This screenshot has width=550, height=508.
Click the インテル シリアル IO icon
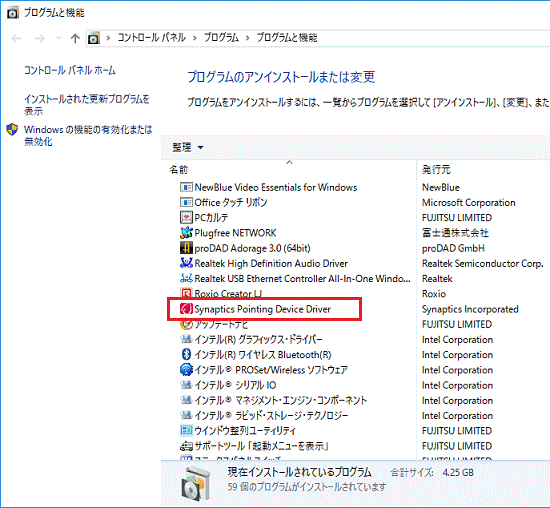186,385
